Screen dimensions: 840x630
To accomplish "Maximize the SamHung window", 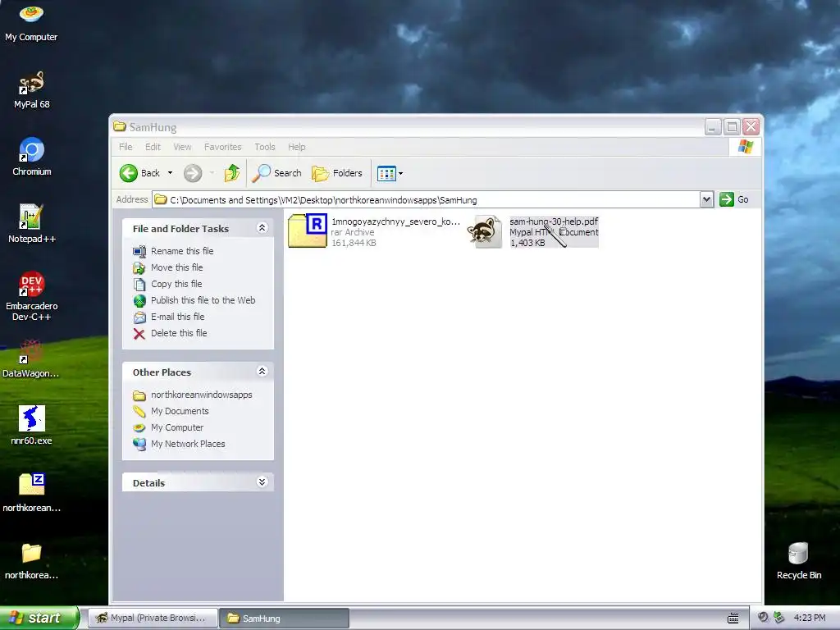I will pos(732,127).
